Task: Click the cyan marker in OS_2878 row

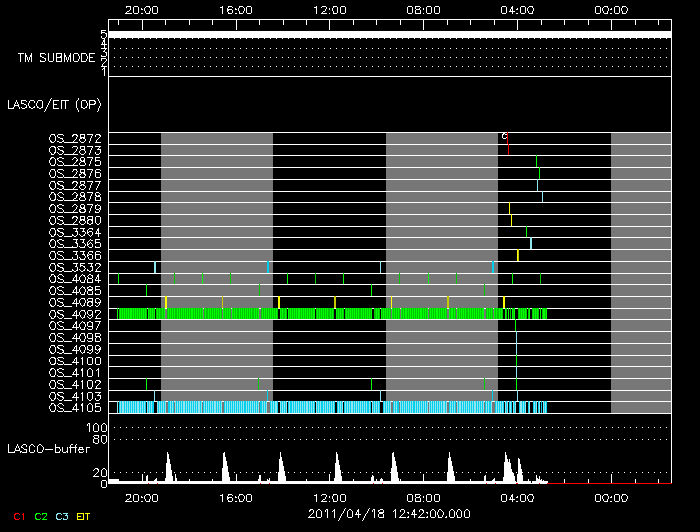Action: [x=542, y=197]
